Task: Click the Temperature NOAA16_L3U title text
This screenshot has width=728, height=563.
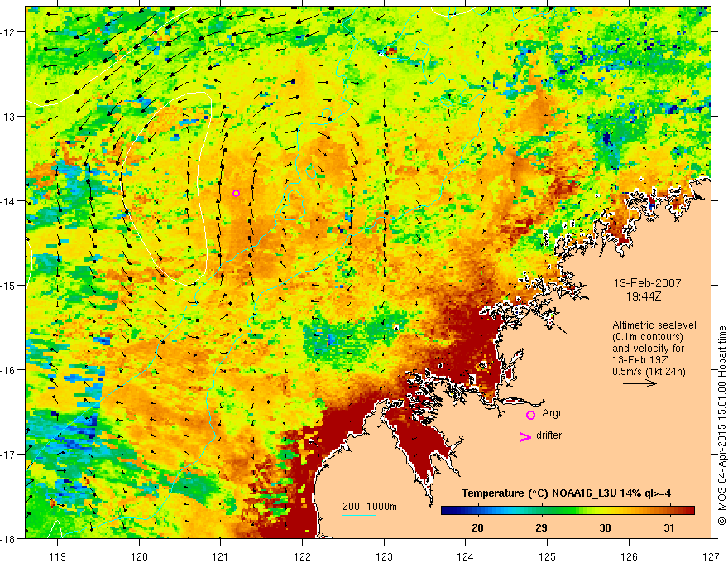Action: click(566, 493)
